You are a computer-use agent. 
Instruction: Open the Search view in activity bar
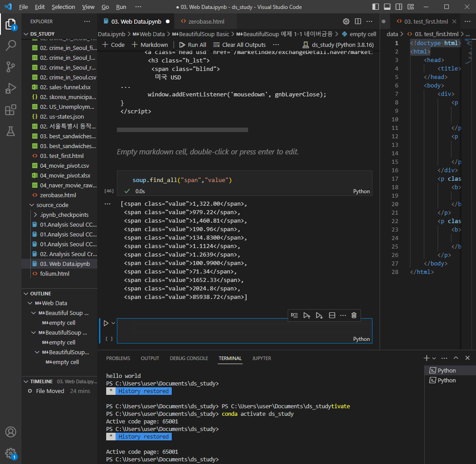pos(11,46)
